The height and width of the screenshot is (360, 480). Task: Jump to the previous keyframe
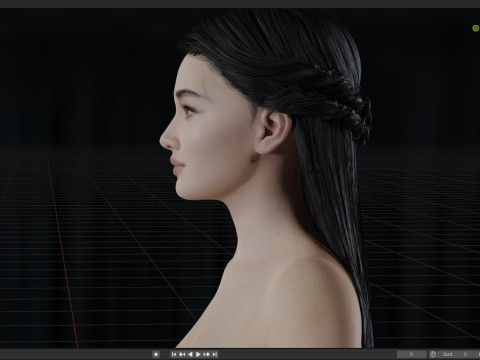point(182,354)
